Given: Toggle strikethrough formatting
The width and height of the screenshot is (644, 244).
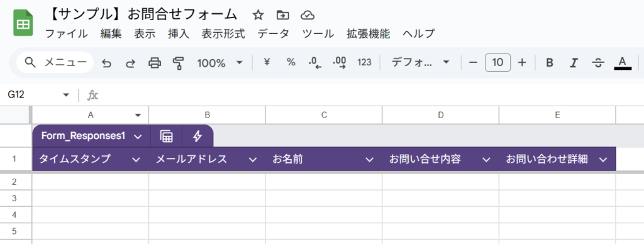Looking at the screenshot, I should tap(598, 63).
